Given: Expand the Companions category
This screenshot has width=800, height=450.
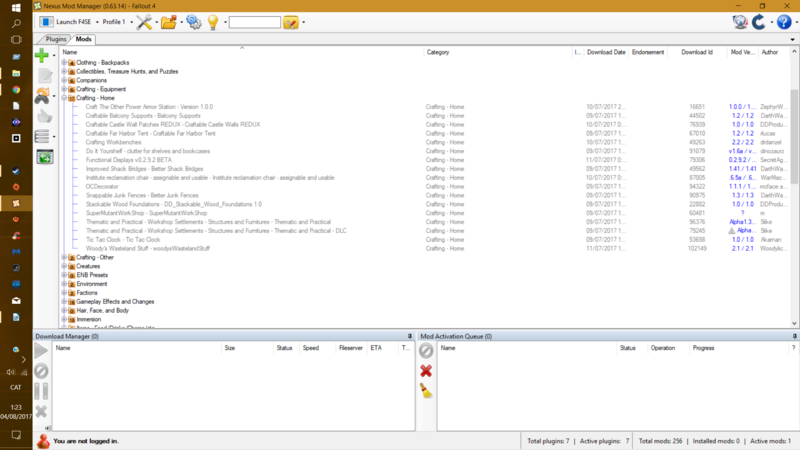Looking at the screenshot, I should pos(64,80).
